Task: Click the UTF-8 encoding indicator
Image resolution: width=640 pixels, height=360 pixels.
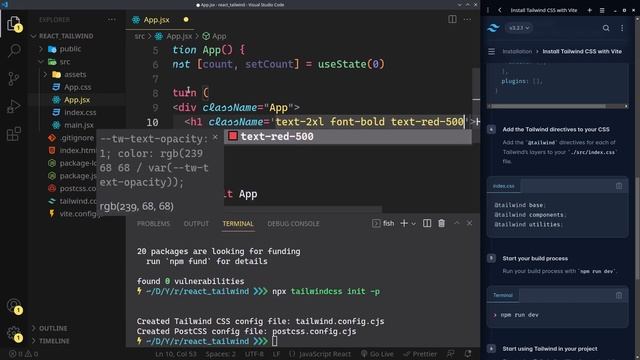Action: click(254, 354)
